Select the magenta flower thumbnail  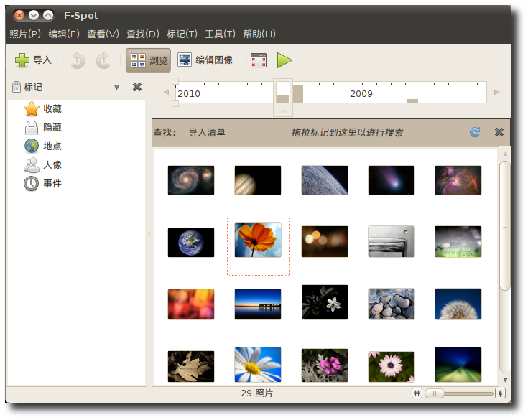point(325,365)
